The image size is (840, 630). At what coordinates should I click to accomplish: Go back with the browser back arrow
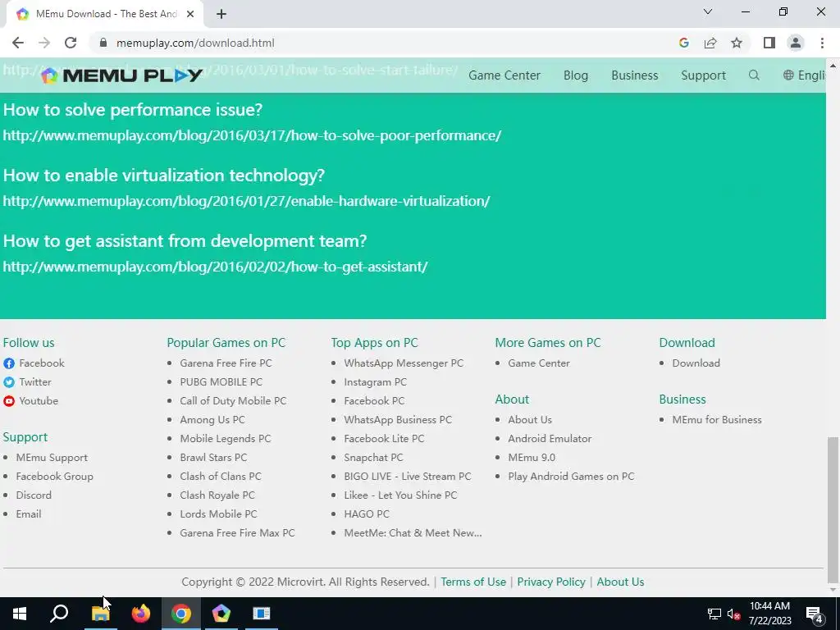(x=18, y=43)
